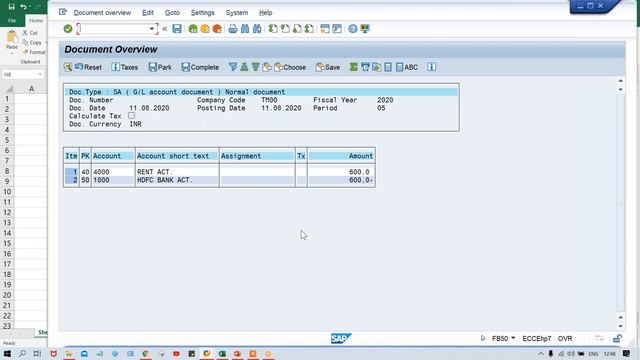Switch to the Excel Home tab
Image resolution: width=640 pixels, height=360 pixels.
[x=36, y=20]
